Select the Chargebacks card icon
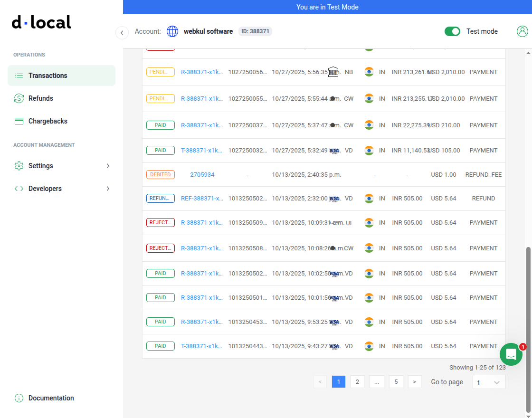The width and height of the screenshot is (532, 418). pos(19,121)
